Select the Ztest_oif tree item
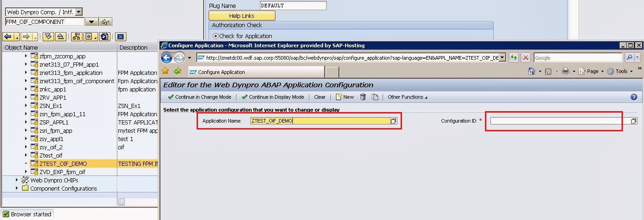644x220 pixels. click(x=50, y=155)
